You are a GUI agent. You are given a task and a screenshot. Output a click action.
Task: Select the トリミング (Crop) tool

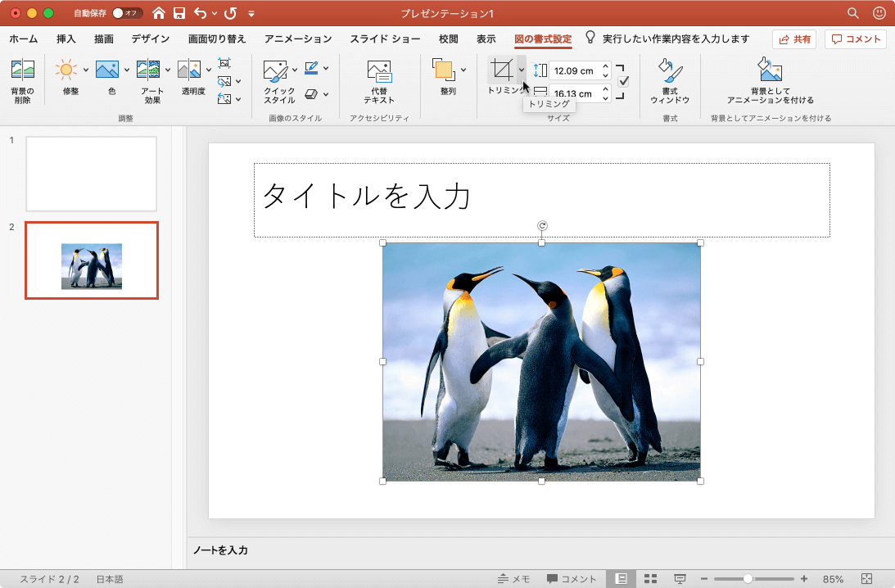tap(501, 70)
